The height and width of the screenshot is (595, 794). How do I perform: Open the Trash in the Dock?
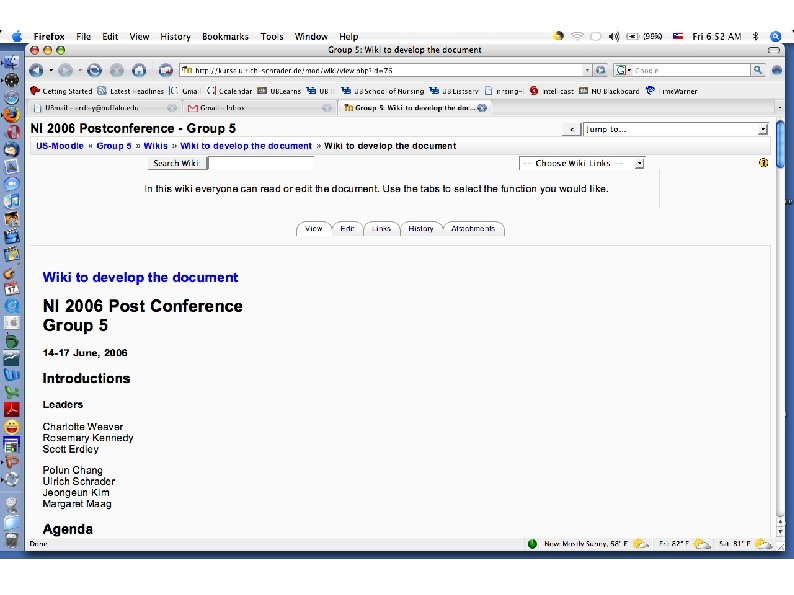[x=12, y=539]
